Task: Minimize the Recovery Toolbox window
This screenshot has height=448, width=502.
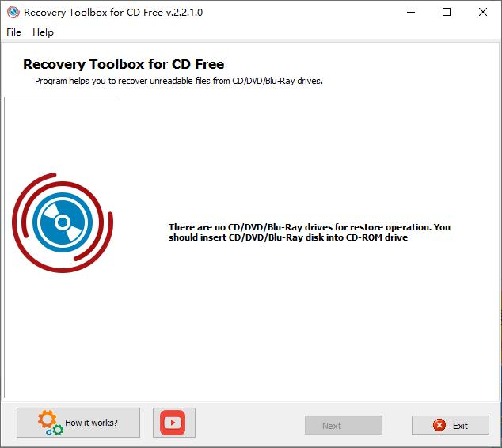Action: pyautogui.click(x=411, y=12)
